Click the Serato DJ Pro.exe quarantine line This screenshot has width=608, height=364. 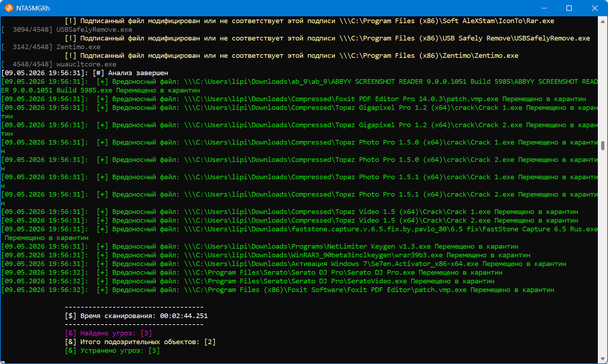252,273
